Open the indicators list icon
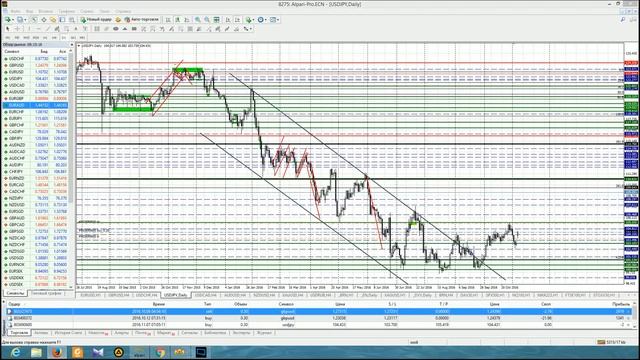Screen dimensions: 640x360 click(248, 20)
